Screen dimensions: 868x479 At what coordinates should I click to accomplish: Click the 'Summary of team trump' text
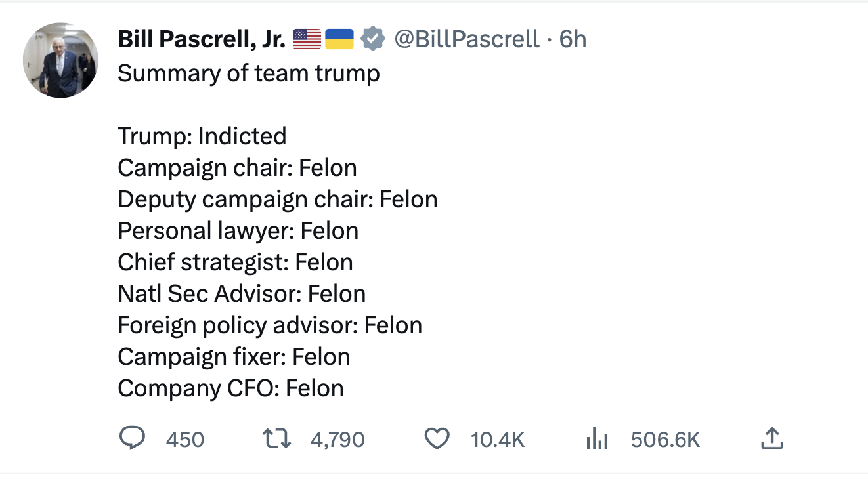(x=249, y=72)
